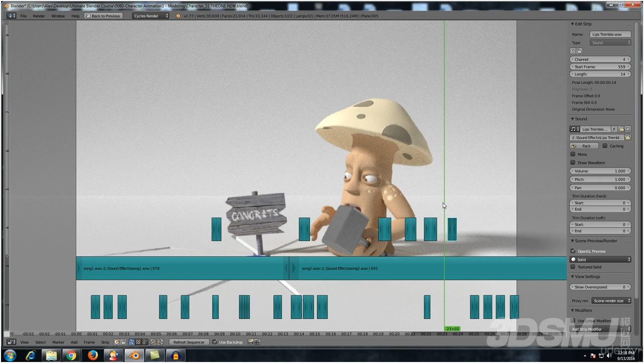The height and width of the screenshot is (363, 644).
Task: Select the sequencer view mode icon
Action: [131, 342]
